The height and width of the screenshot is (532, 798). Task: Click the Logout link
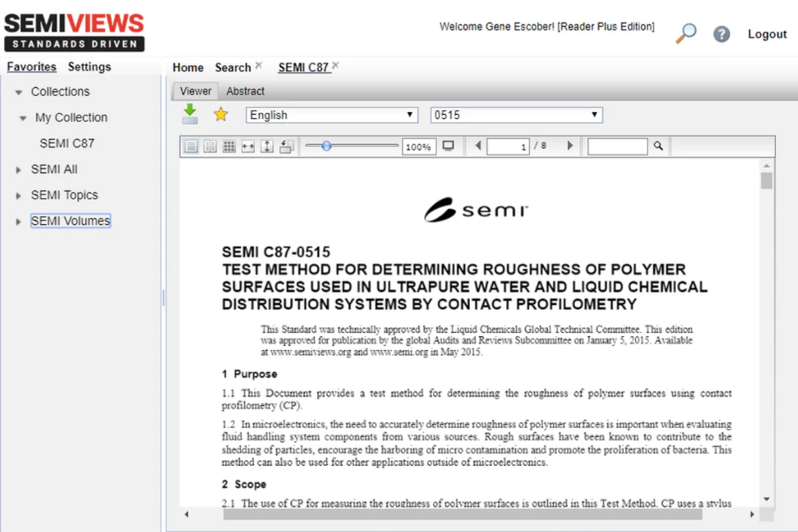click(767, 34)
